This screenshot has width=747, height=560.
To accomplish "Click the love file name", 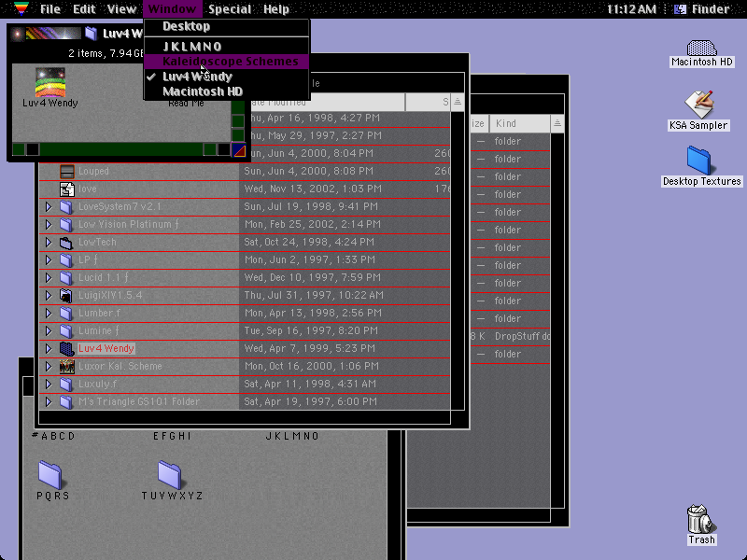I will tap(88, 189).
